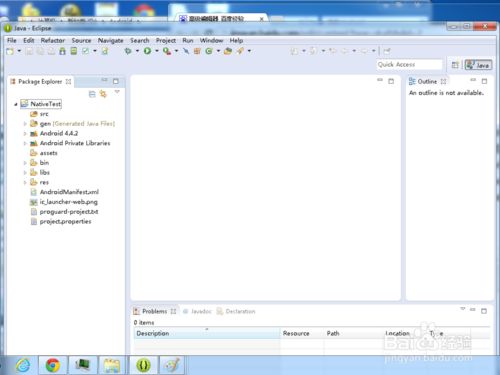
Task: Open the New button's dropdown arrow
Action: point(19,51)
